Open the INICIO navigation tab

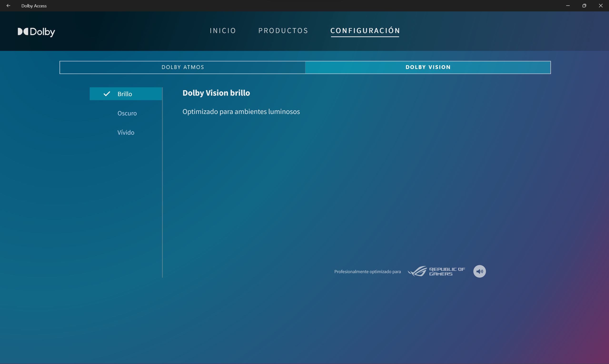(223, 31)
